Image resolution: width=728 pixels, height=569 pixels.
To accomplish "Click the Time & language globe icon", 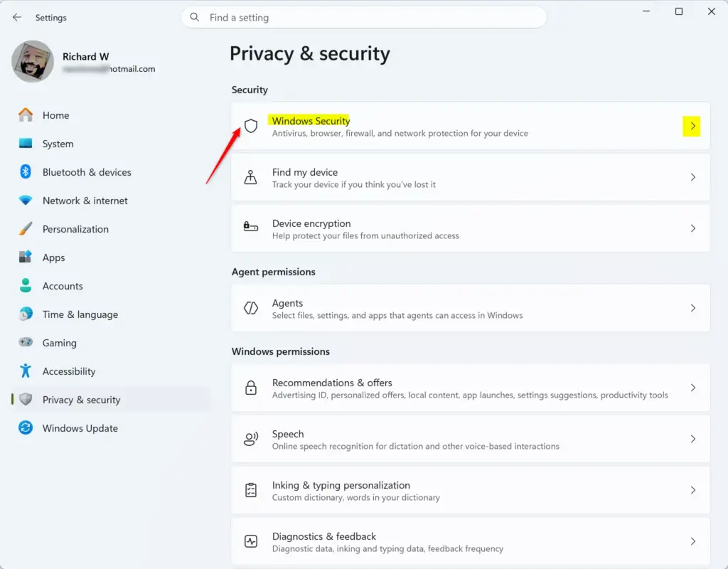I will [26, 314].
